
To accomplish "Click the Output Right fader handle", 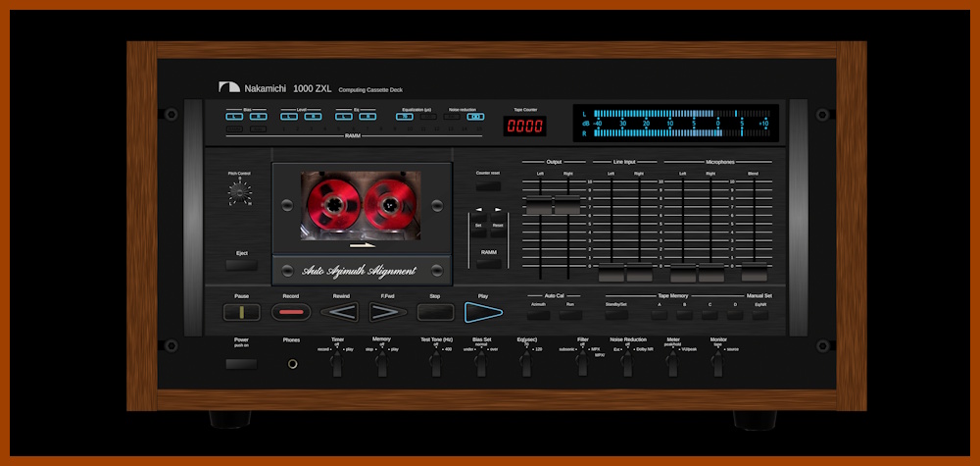I will [567, 204].
